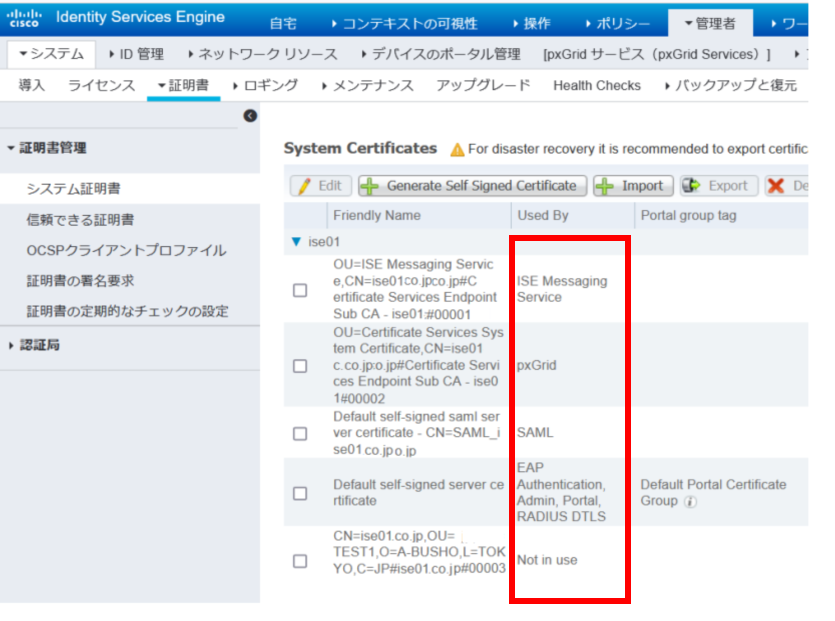Click the Edit pencil button
Screen dimensions: 835x621
pos(319,186)
